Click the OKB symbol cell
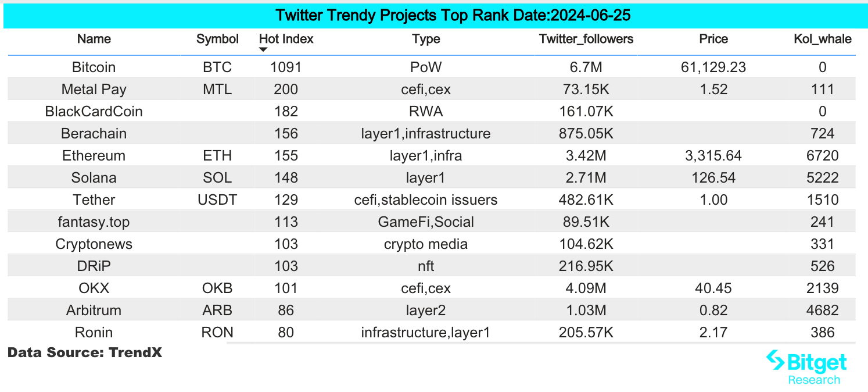Screen dimensions: 868x392 [x=217, y=288]
